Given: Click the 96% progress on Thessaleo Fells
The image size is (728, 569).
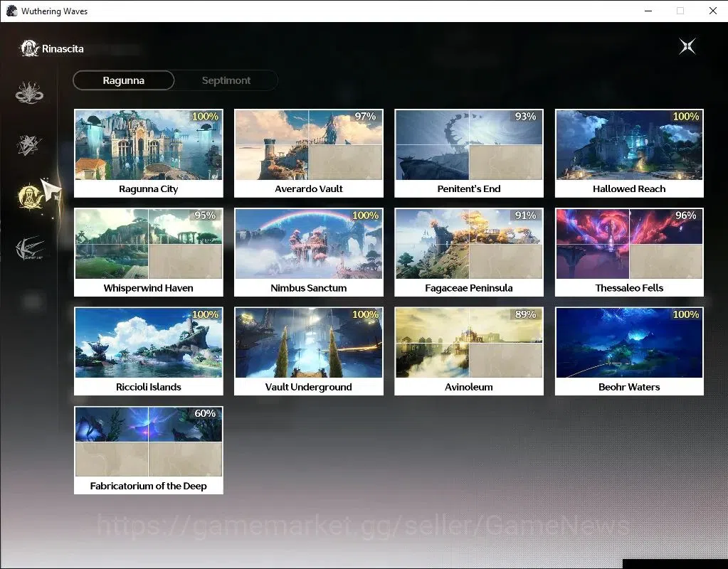Looking at the screenshot, I should click(686, 216).
